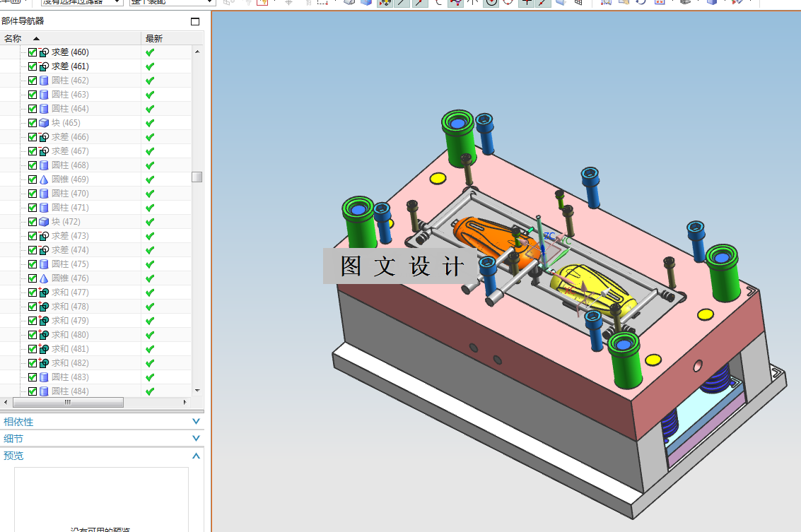Click the green check status of 圆柱 (484)
The height and width of the screenshot is (532, 801).
tap(150, 391)
